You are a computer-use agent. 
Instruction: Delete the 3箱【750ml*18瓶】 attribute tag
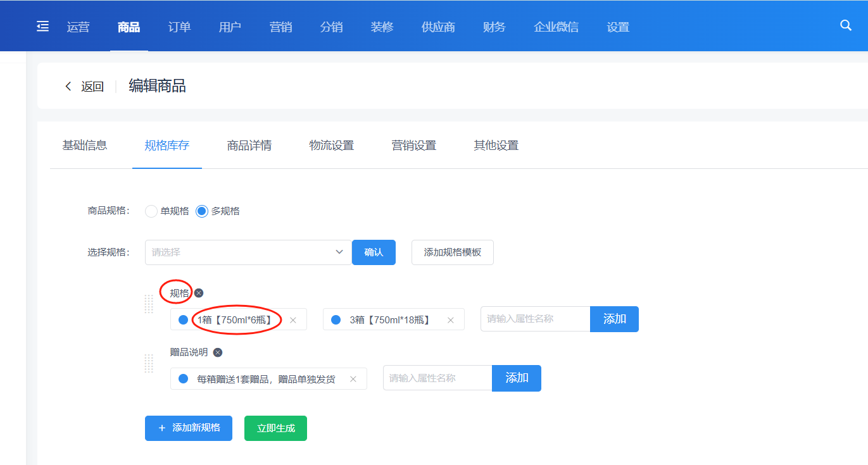tap(451, 320)
